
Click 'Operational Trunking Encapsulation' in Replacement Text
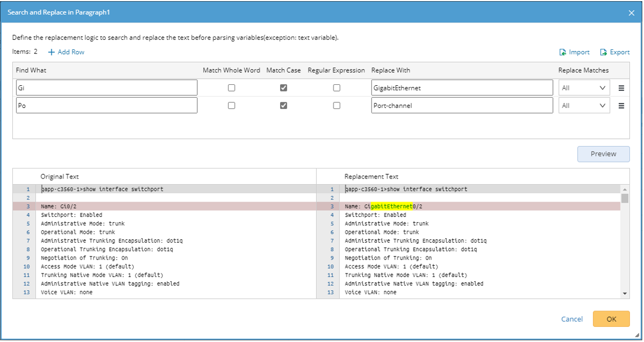tap(411, 250)
